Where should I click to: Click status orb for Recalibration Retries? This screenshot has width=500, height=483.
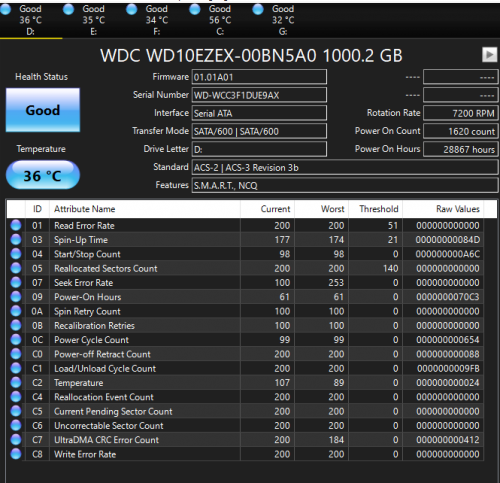(16, 325)
